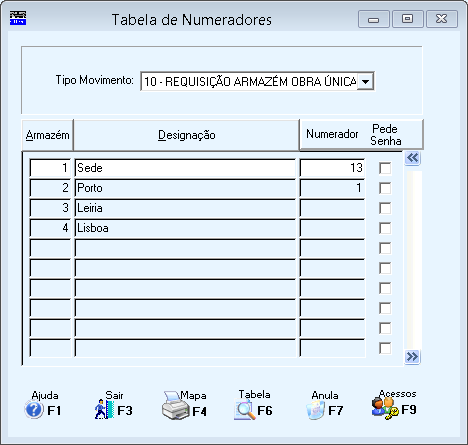
Task: Expand the Tipo Movimento dropdown arrow
Action: tap(365, 81)
